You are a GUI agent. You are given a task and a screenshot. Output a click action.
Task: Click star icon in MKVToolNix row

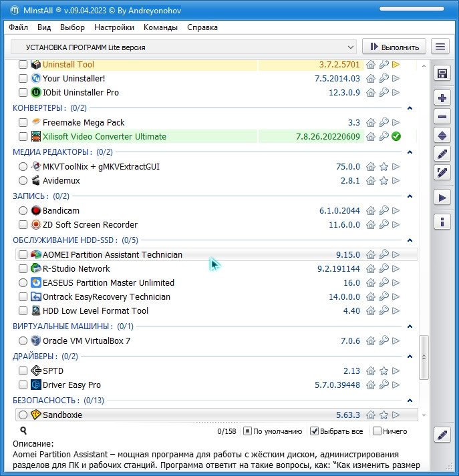point(384,166)
